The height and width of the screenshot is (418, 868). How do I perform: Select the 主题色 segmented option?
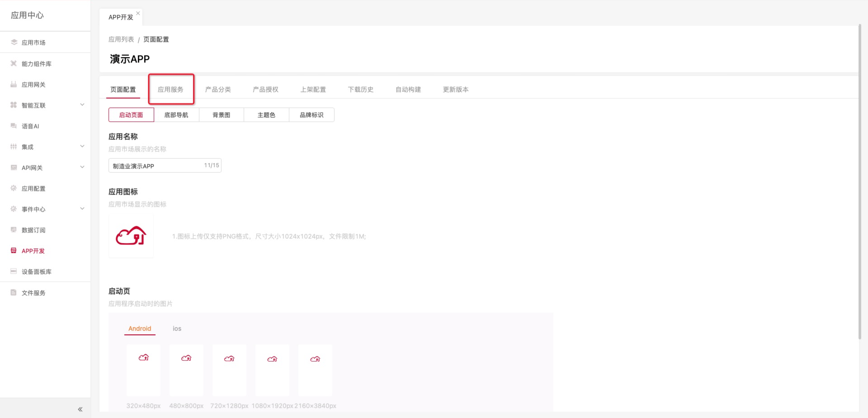(266, 115)
